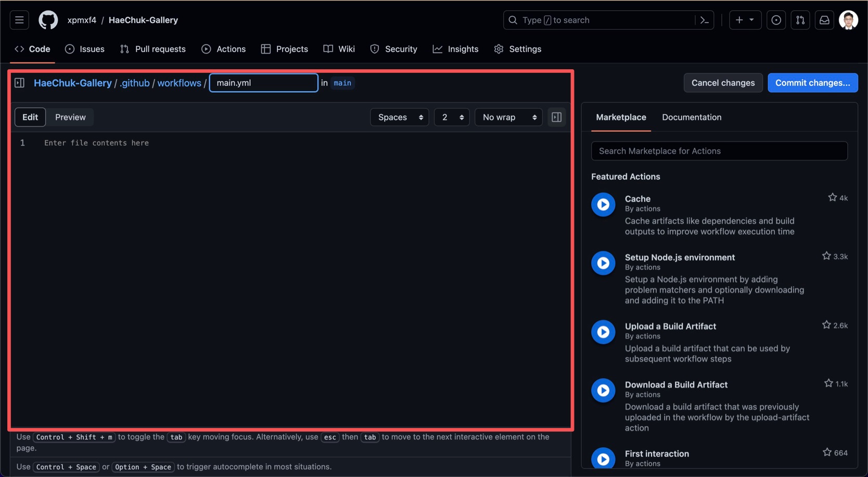Open the First interaction title
This screenshot has width=868, height=477.
point(657,454)
